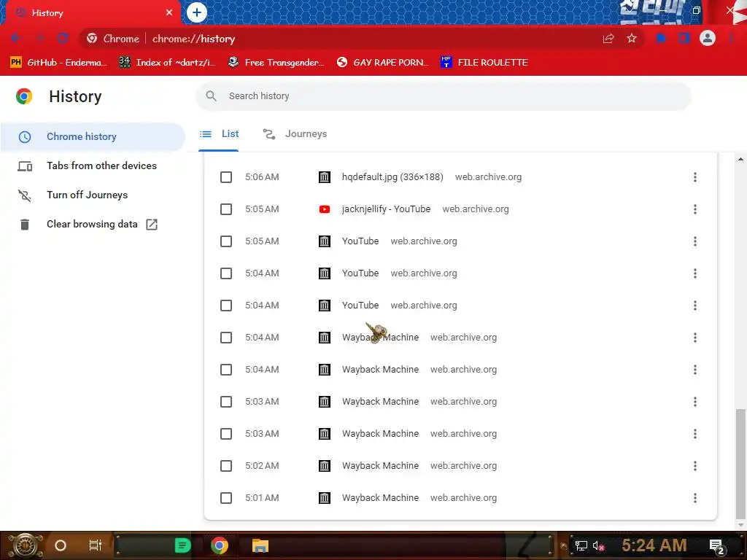Check the 5:01 AM Wayback Machine entry
Viewport: 747px width, 560px height.
tap(226, 498)
